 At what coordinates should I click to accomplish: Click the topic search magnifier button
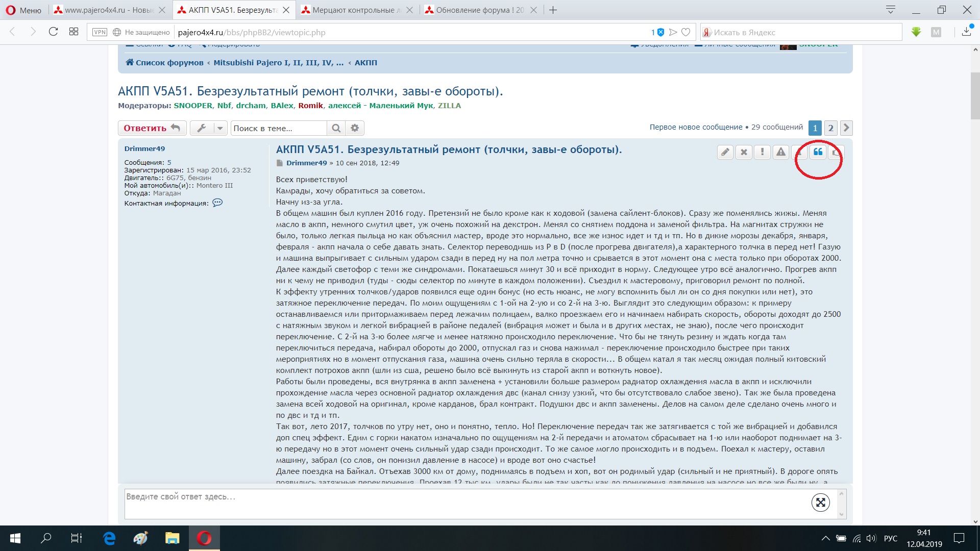point(336,128)
